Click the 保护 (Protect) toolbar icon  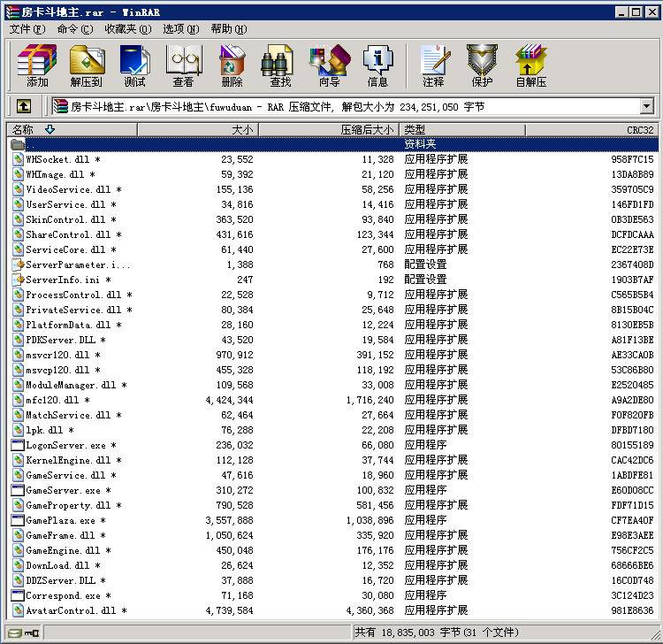pyautogui.click(x=482, y=65)
